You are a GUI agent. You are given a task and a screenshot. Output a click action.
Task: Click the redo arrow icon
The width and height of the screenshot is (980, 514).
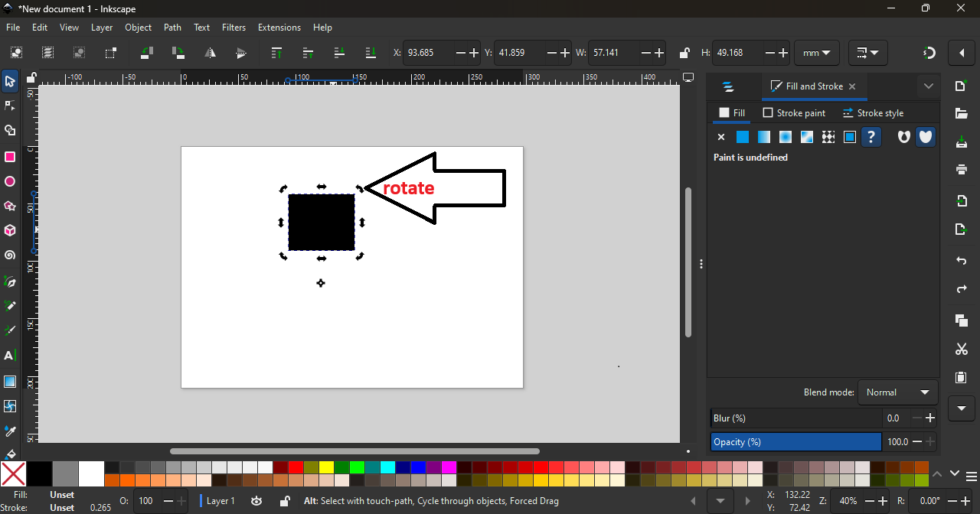(962, 290)
